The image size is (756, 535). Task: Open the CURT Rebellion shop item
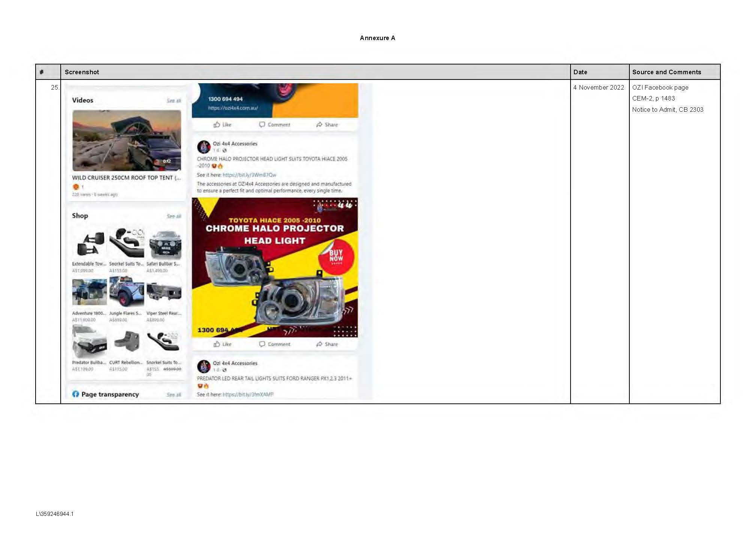point(127,349)
